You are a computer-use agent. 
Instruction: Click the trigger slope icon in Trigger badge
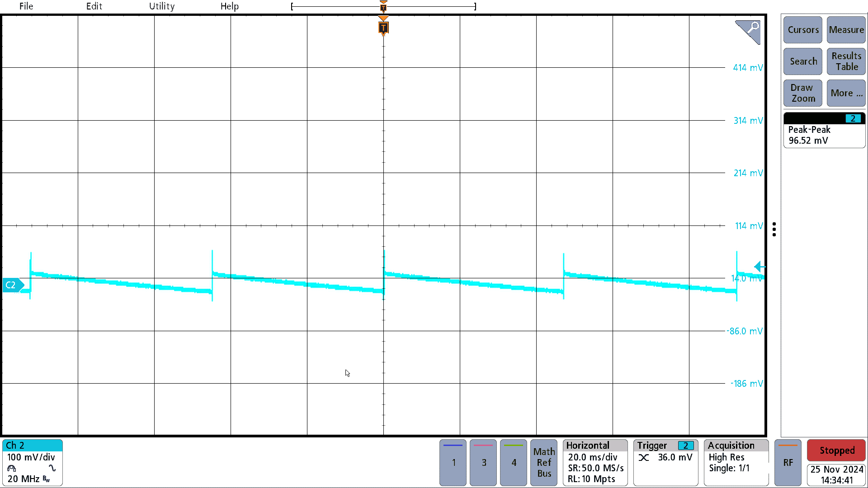[x=644, y=458]
